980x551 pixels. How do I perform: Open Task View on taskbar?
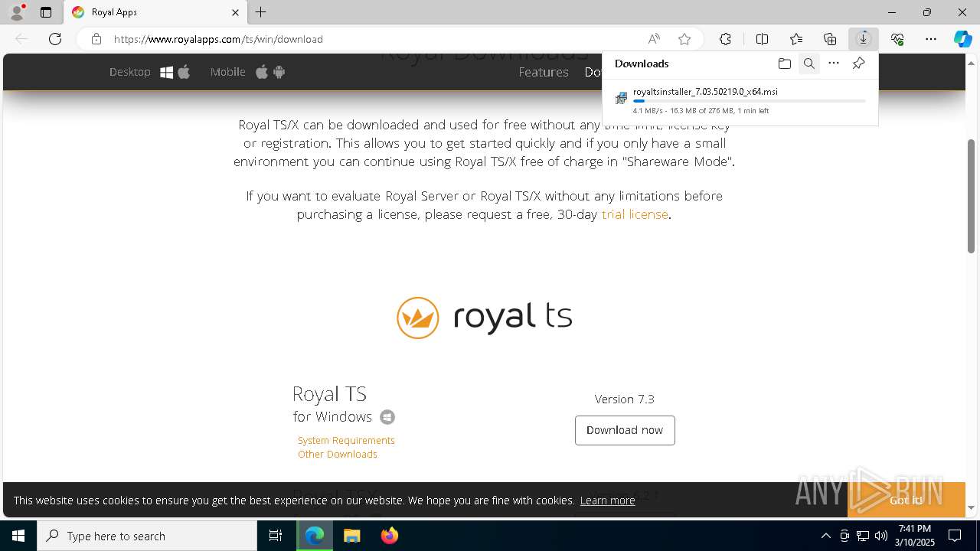276,536
